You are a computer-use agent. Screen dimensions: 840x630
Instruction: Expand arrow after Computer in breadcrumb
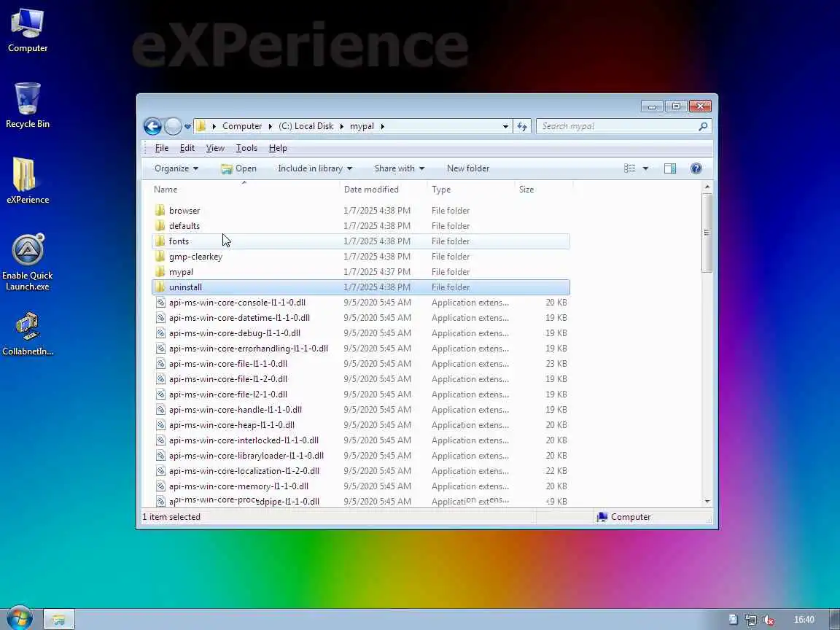(270, 127)
